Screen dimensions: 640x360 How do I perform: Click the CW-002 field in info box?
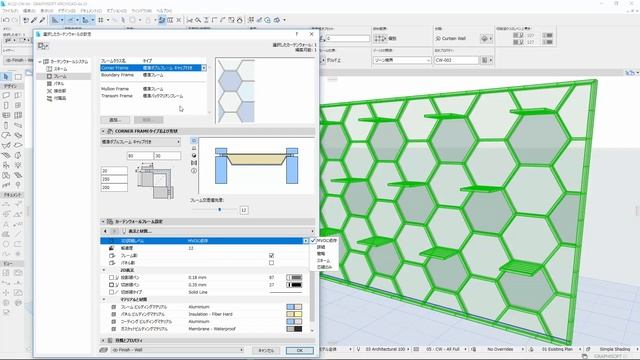[456, 60]
